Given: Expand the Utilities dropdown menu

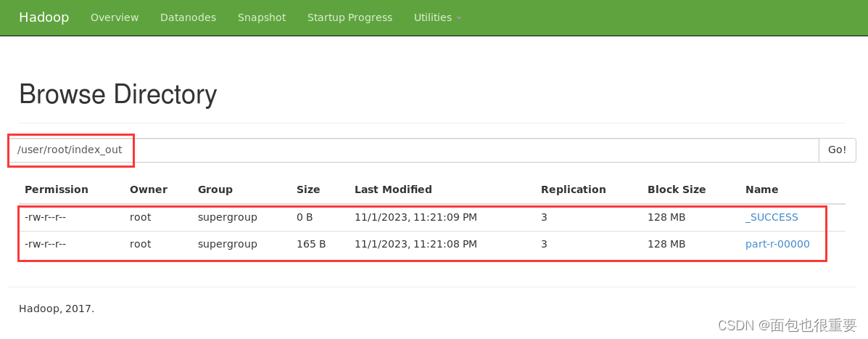Looking at the screenshot, I should point(437,17).
